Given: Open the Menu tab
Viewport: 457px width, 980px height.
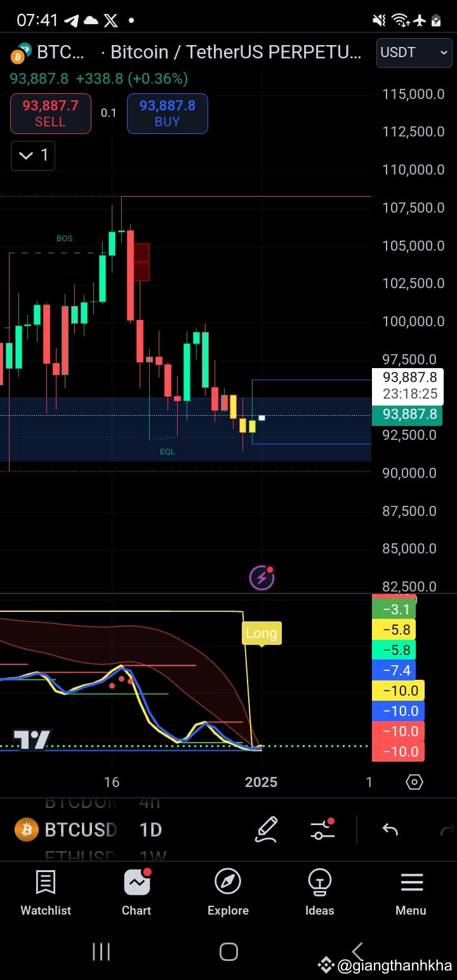Looking at the screenshot, I should point(411,893).
